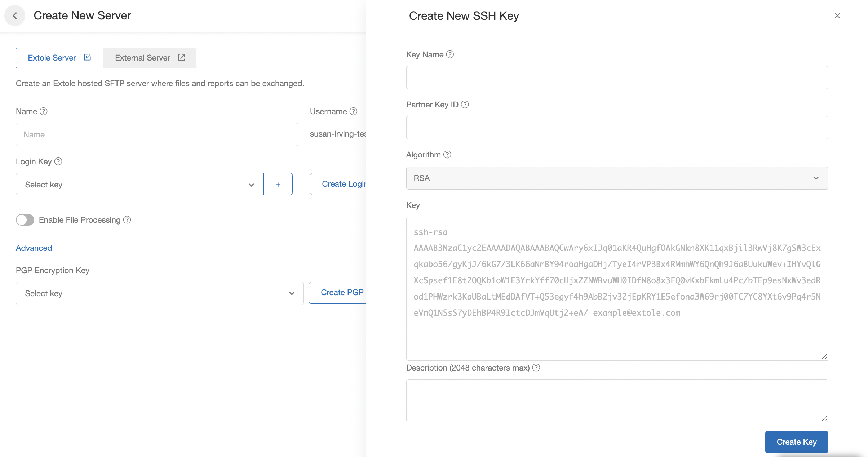Go back using the arrow button

15,15
